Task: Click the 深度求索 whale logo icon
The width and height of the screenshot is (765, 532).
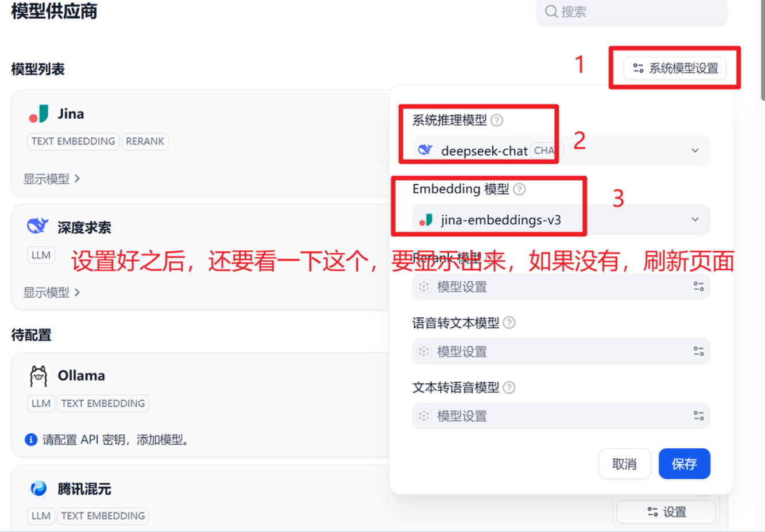Action: point(38,226)
